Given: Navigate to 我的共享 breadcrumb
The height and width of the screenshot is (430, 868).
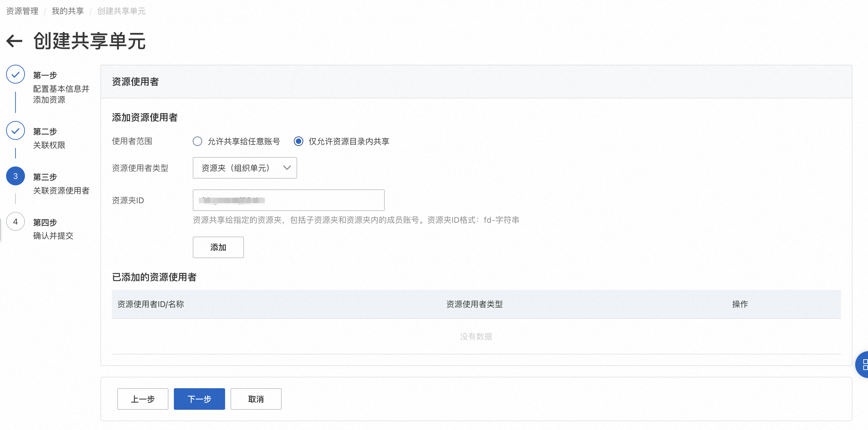Looking at the screenshot, I should click(x=68, y=11).
